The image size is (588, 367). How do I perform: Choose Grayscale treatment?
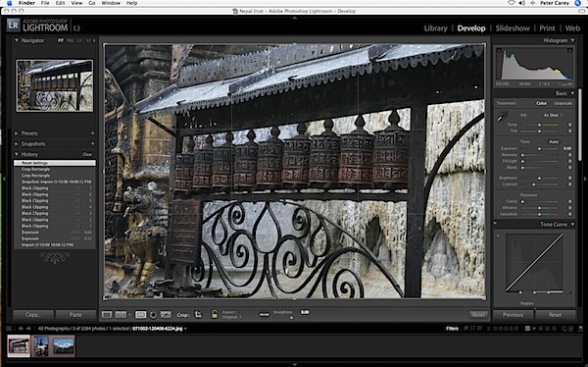click(x=563, y=103)
